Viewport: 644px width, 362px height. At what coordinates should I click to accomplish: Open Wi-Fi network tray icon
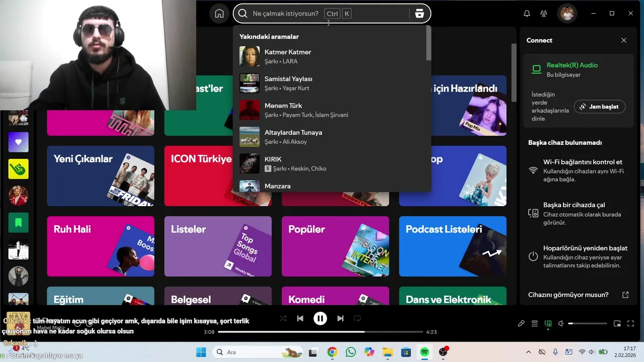[582, 352]
